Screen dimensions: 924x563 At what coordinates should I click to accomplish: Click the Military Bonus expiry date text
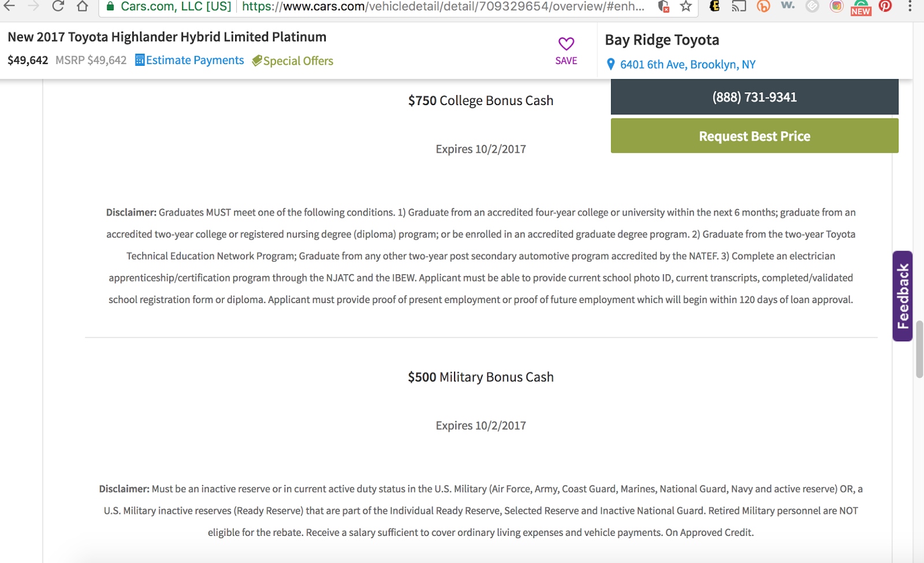coord(480,426)
